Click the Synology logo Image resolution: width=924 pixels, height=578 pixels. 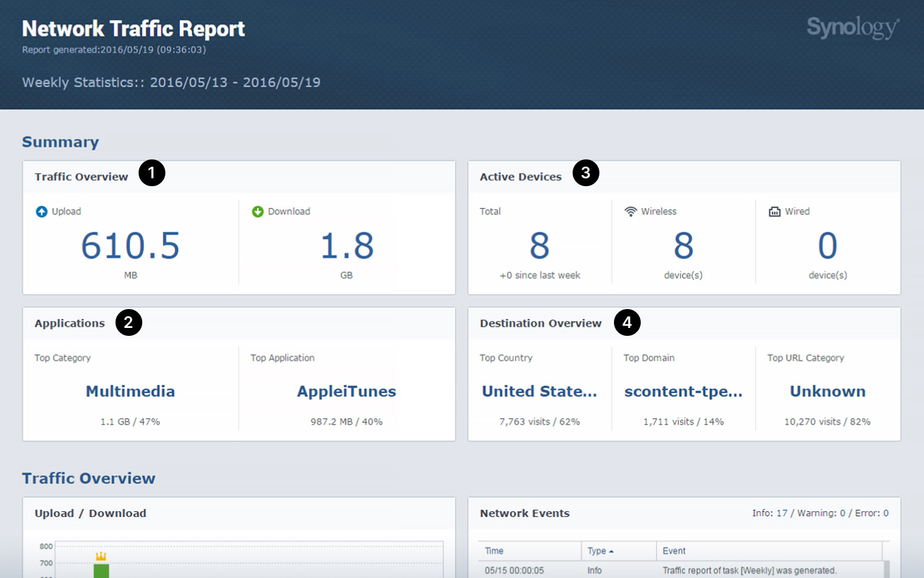[851, 27]
